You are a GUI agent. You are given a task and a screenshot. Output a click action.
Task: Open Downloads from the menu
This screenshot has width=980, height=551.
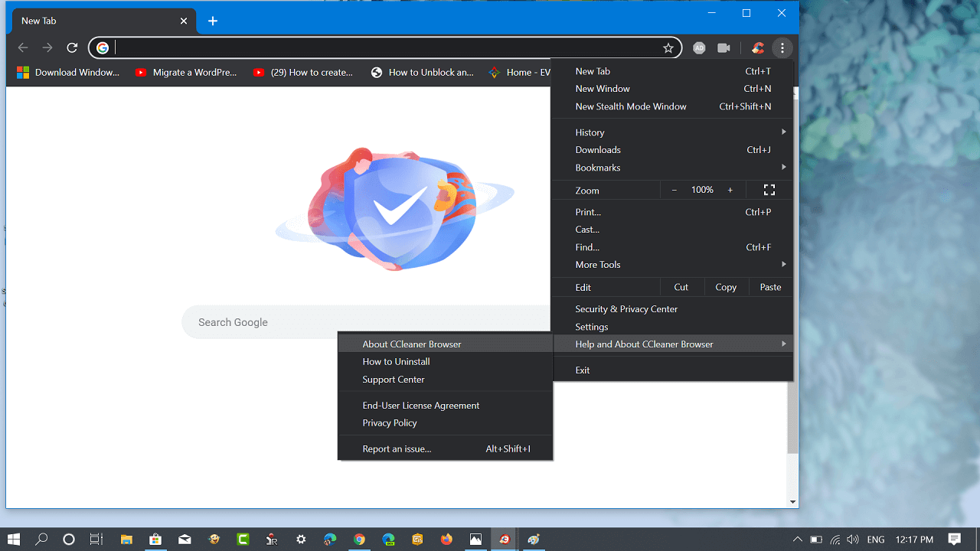click(673, 150)
